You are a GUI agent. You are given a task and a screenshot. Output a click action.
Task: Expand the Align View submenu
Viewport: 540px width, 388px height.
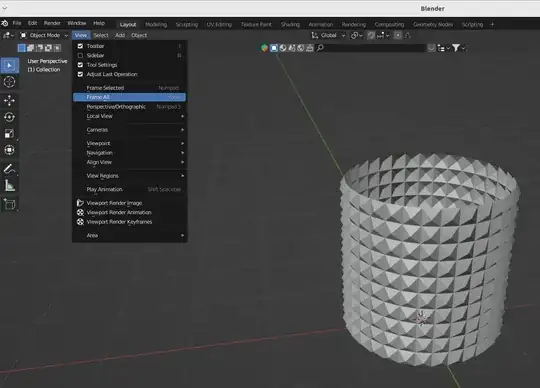pos(130,162)
